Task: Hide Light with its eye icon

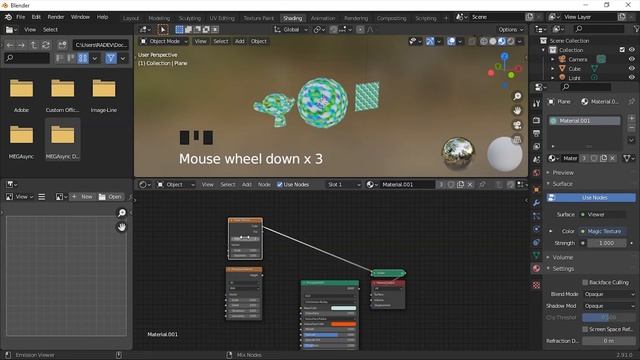Action: pyautogui.click(x=631, y=78)
